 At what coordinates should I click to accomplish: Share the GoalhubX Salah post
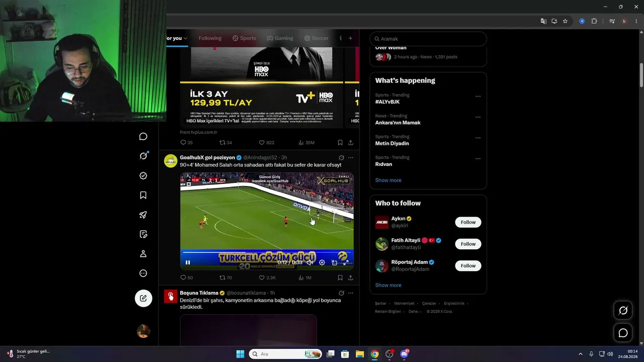(351, 278)
